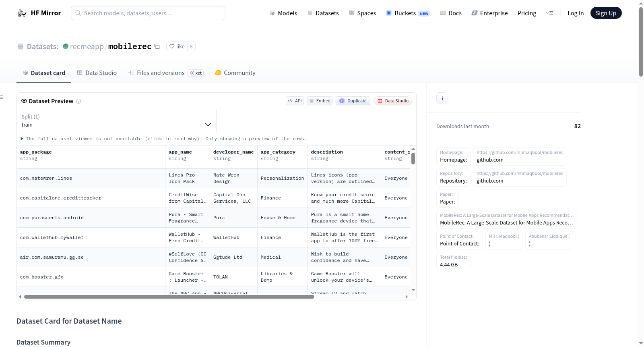Screen dimensions: 644x347
Task: Click the API button
Action: (295, 101)
